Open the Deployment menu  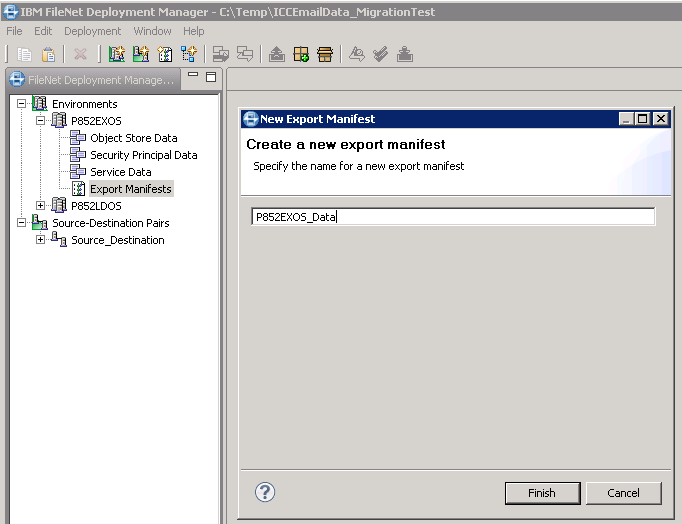[93, 31]
